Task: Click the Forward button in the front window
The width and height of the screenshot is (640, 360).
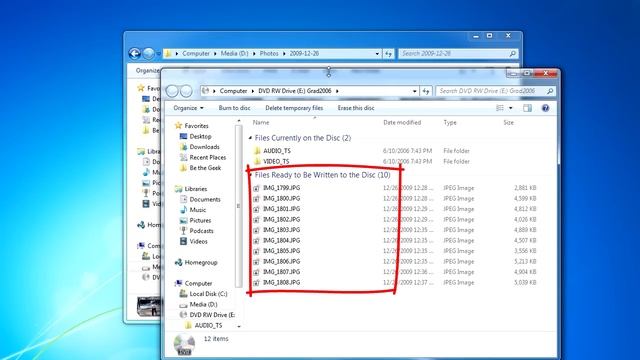Action: [186, 91]
